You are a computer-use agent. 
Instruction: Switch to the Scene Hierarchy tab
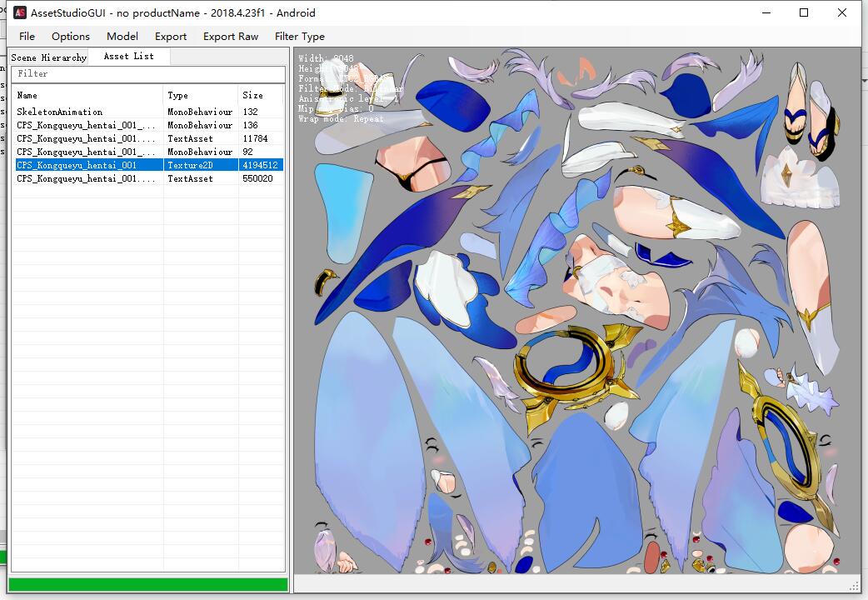pyautogui.click(x=48, y=57)
